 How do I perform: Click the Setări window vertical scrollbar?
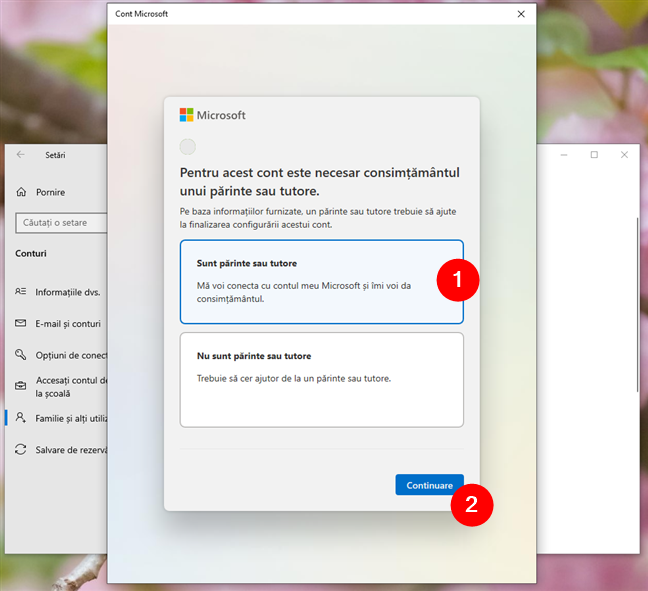click(x=636, y=300)
